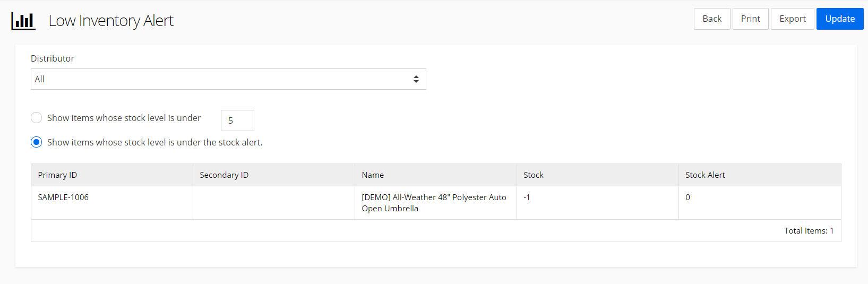Click the stock level threshold field showing 5
Viewport: 868px width, 284px height.
click(x=237, y=121)
